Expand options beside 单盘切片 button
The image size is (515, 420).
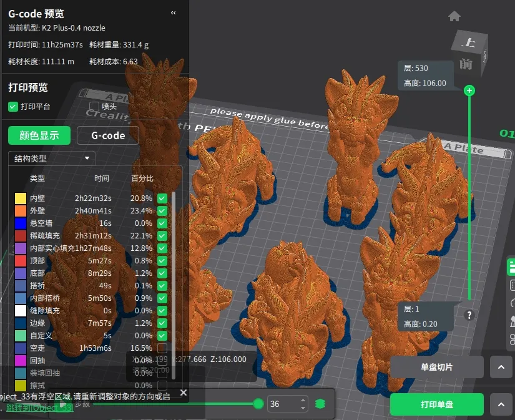pos(501,367)
